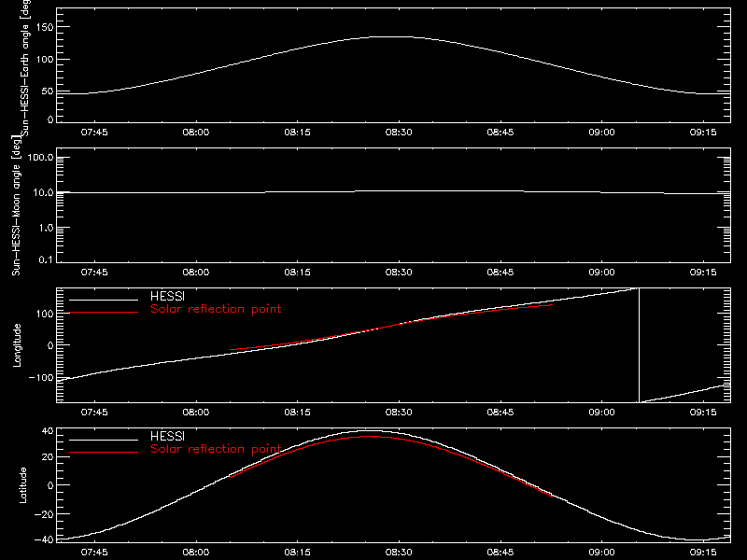
Task: Click Solar reflection point legend in Longitude plot
Action: point(216,309)
